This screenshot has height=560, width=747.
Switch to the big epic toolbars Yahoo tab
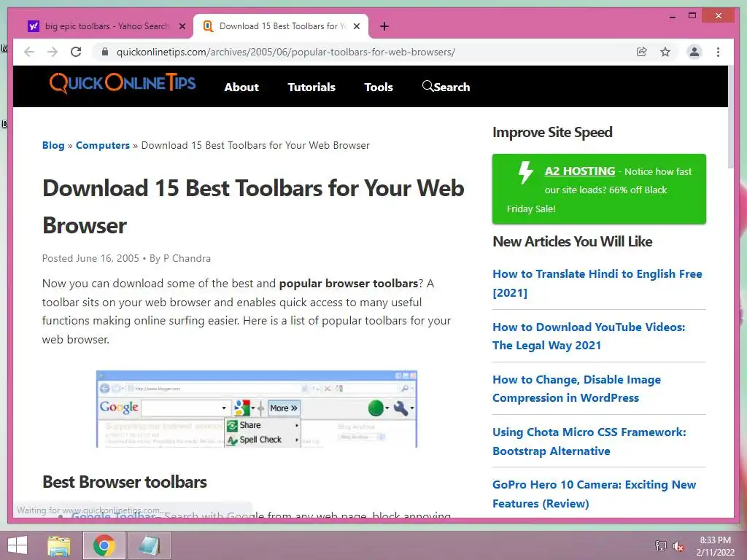pos(107,26)
